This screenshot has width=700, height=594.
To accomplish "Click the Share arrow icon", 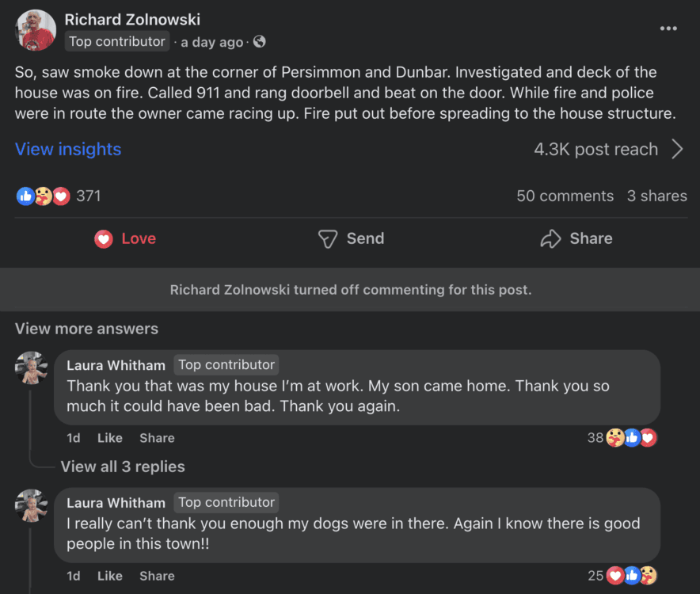I will (550, 239).
